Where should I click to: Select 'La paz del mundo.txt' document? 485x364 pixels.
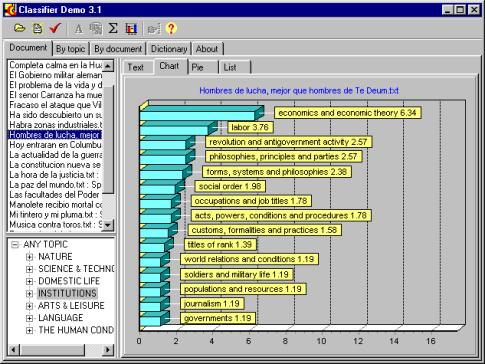point(55,185)
